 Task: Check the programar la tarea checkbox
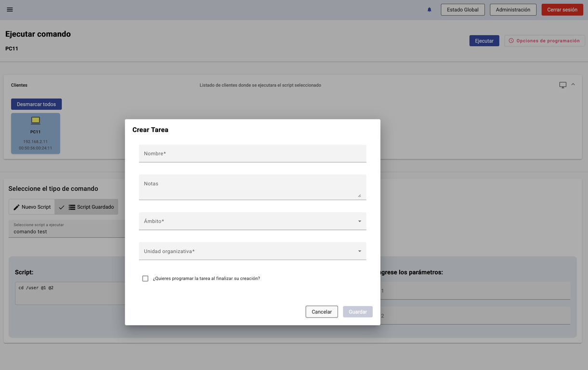(145, 278)
